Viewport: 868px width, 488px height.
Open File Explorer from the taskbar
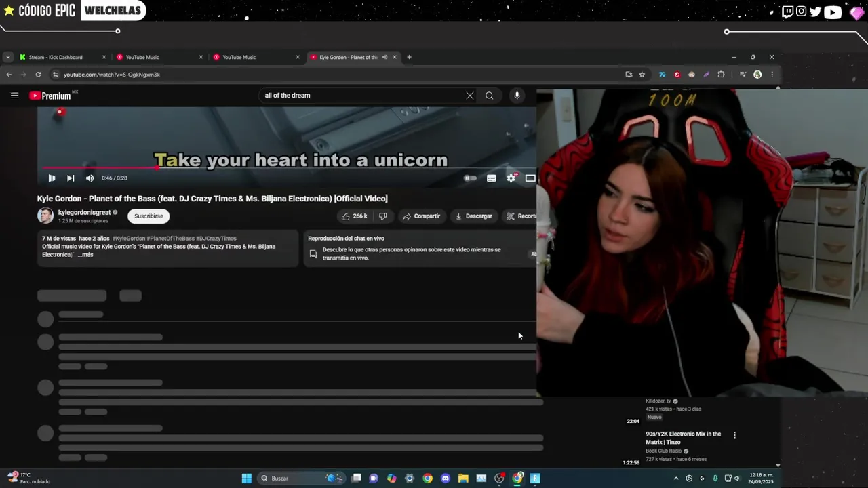coord(463,479)
